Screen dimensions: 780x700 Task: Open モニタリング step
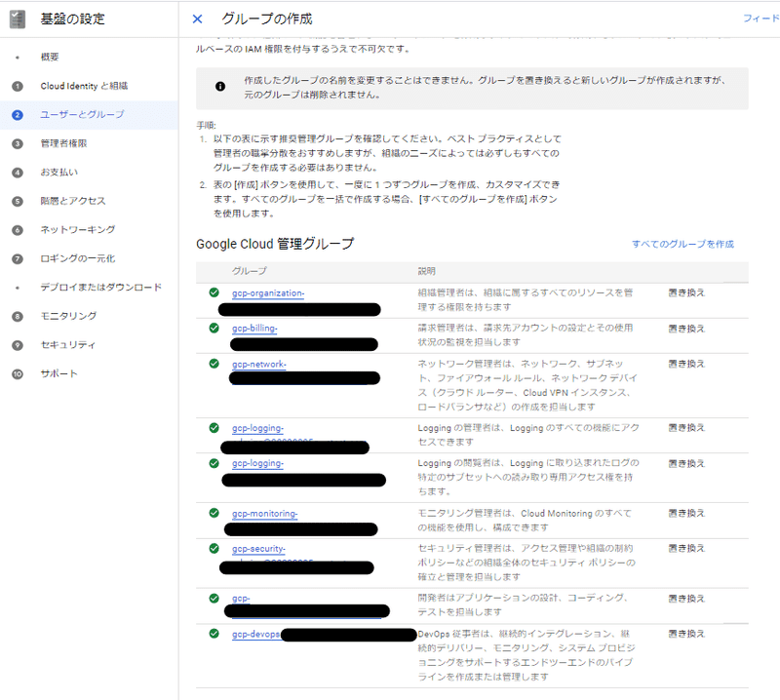[x=68, y=317]
